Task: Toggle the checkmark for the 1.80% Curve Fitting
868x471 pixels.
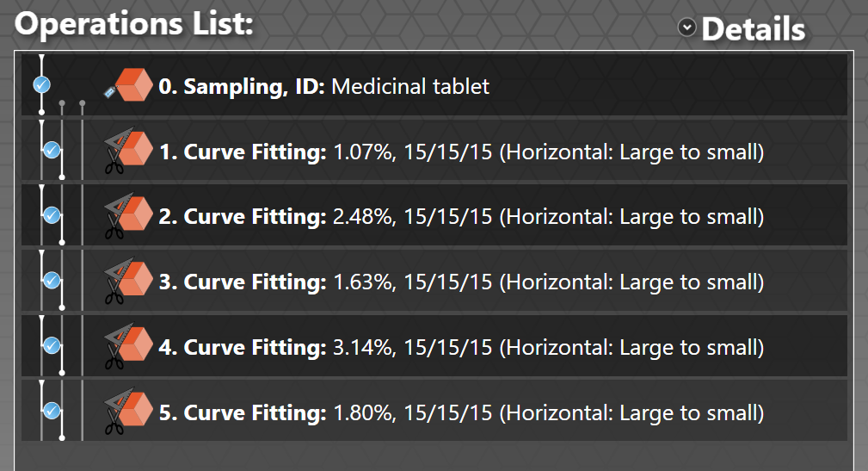Action: pos(52,411)
